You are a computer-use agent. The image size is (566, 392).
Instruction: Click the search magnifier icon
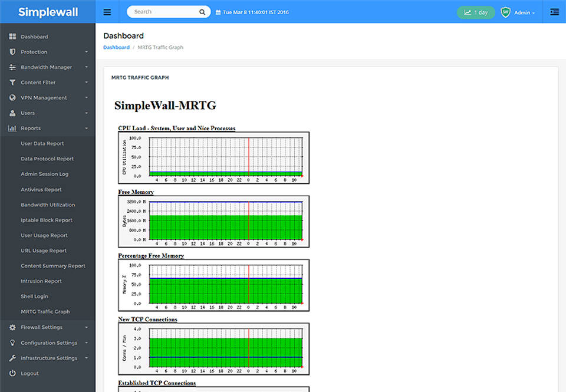pyautogui.click(x=202, y=12)
